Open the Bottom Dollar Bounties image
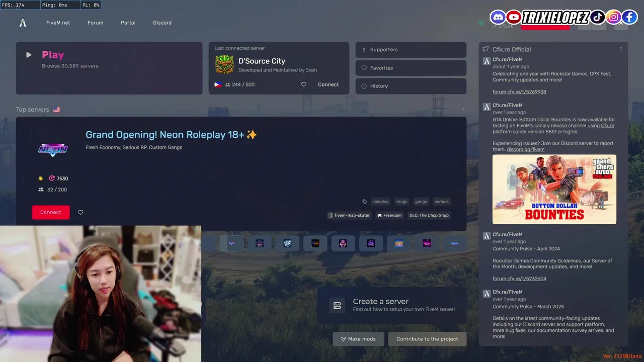The image size is (644, 362). pos(554,189)
